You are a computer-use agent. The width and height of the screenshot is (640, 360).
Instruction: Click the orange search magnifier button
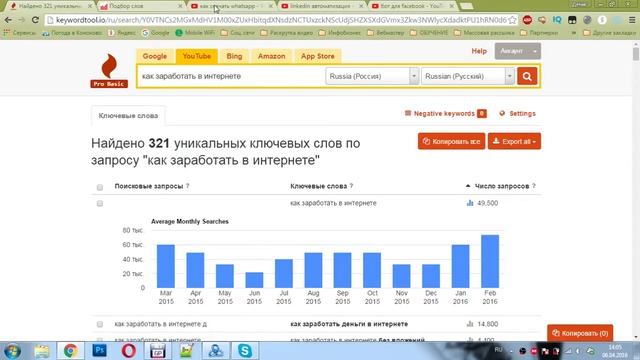pos(527,76)
